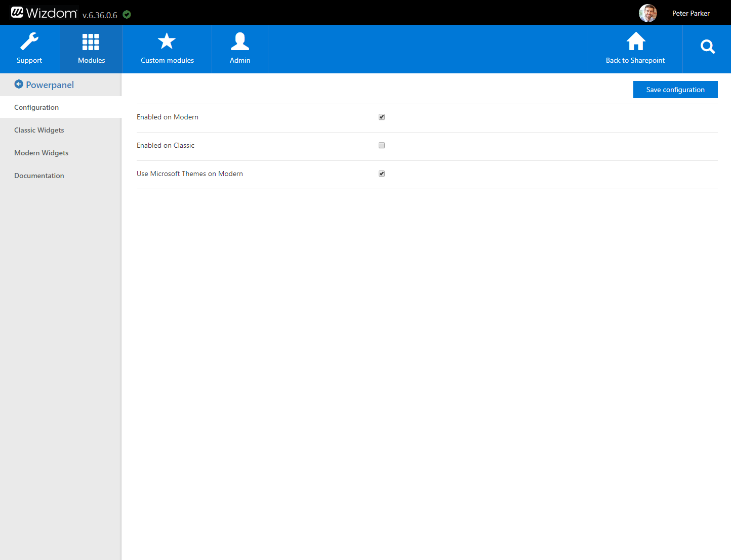
Task: Uncheck the Enabled on Modern checkbox
Action: click(x=382, y=117)
